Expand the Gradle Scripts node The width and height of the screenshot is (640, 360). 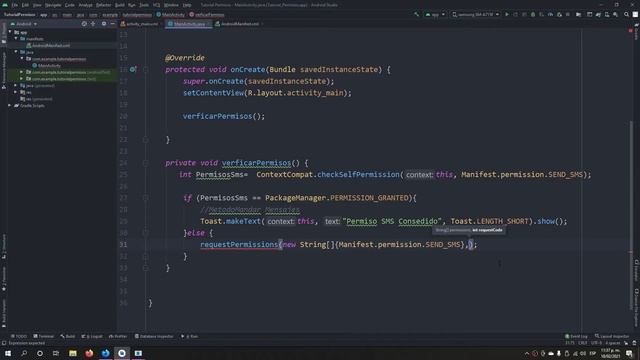[10, 106]
